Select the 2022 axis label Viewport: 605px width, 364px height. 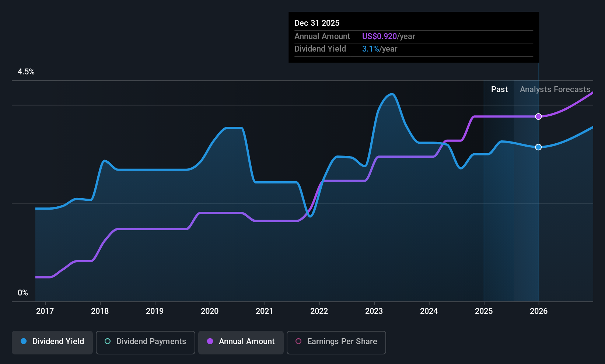click(319, 311)
